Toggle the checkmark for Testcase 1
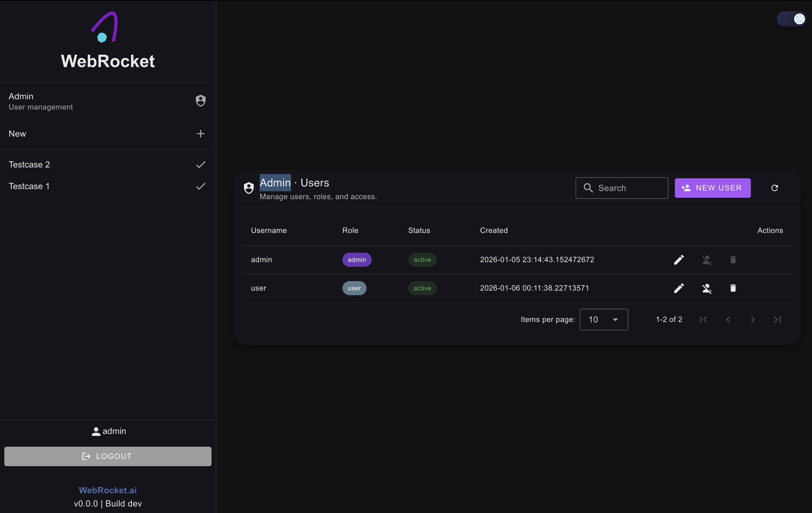Viewport: 812px width, 513px height. (x=201, y=186)
